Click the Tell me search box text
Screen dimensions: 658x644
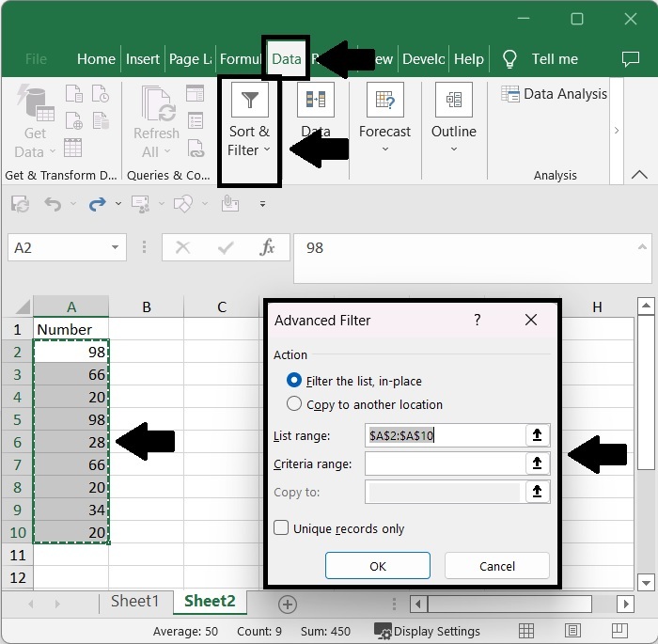click(555, 59)
